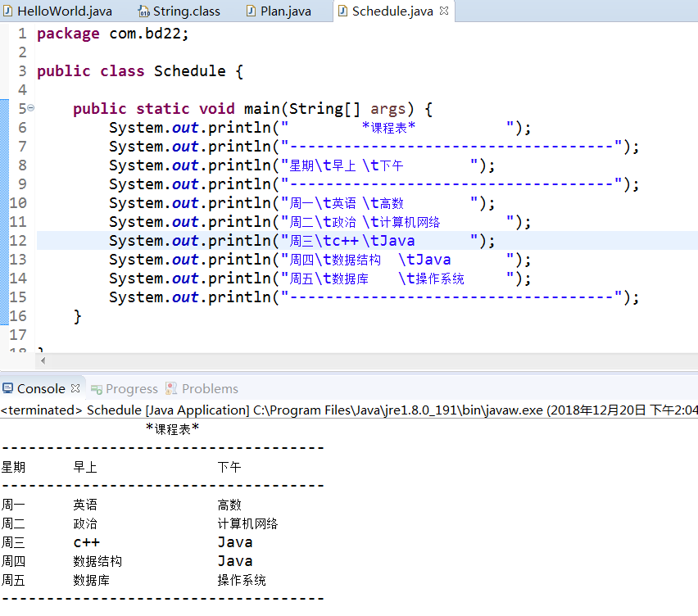Close the Schedule.java tab

[x=444, y=11]
